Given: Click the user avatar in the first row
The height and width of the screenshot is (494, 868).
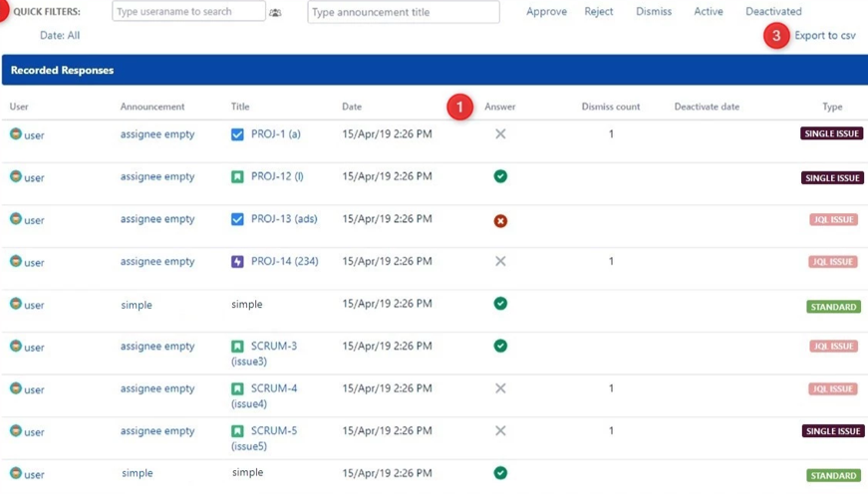Looking at the screenshot, I should pyautogui.click(x=16, y=133).
